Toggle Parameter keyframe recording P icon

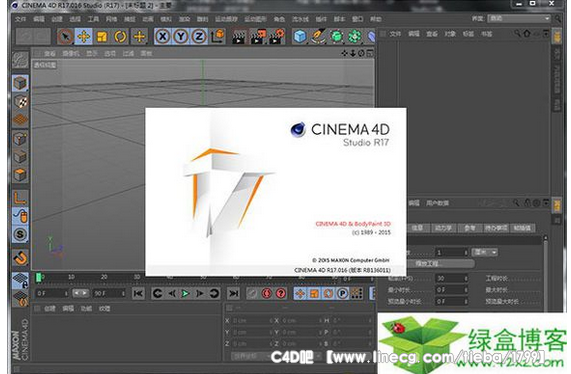pos(342,294)
